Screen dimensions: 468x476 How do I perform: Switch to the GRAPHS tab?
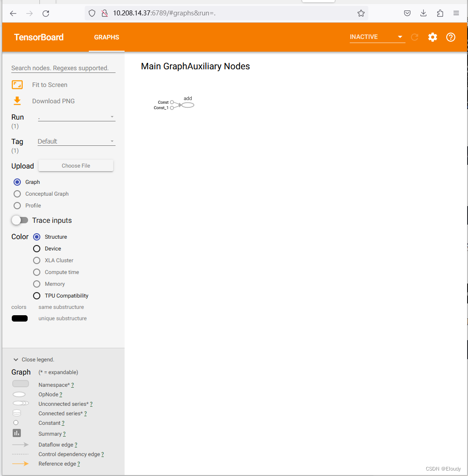click(x=106, y=37)
